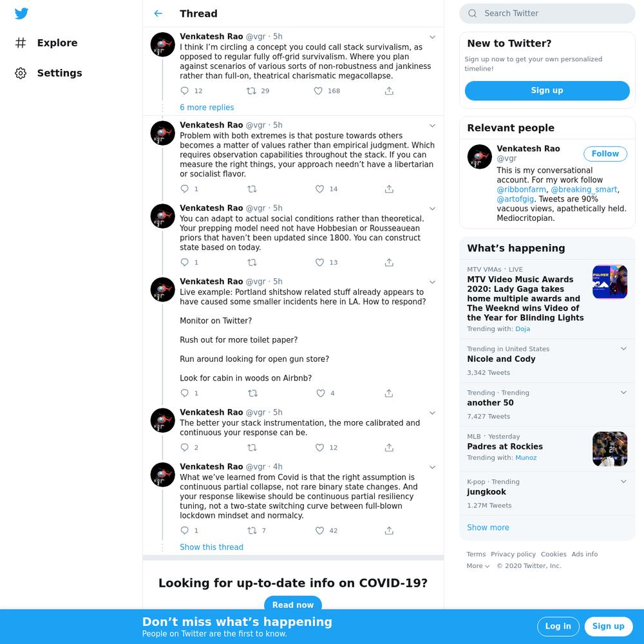
Task: Reply to the stack survivalism tweet
Action: tap(185, 91)
